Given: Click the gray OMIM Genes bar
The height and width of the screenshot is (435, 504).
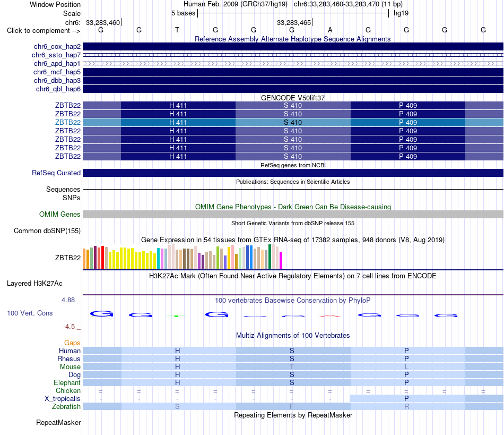Looking at the screenshot, I should (293, 214).
